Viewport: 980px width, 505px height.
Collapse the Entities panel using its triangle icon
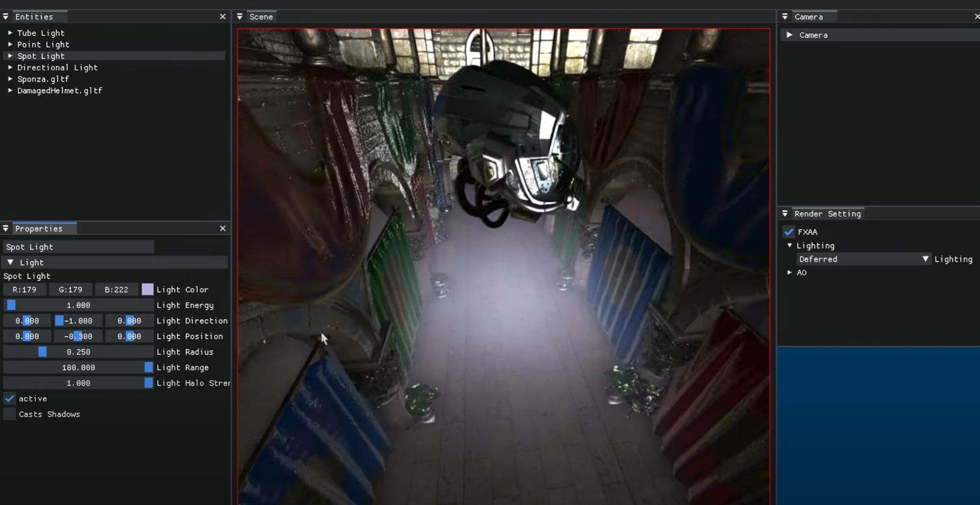click(6, 17)
